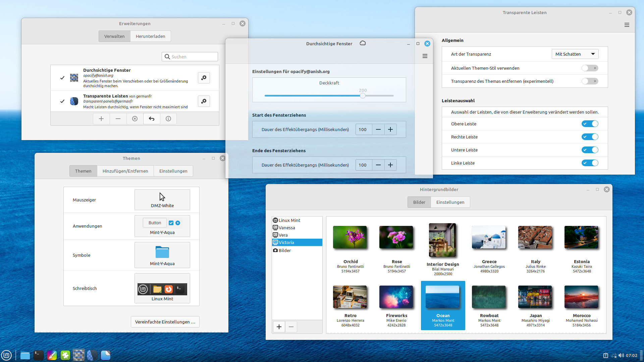This screenshot has width=644, height=362.
Task: Click the add extension icon (plus button)
Action: pos(101,118)
